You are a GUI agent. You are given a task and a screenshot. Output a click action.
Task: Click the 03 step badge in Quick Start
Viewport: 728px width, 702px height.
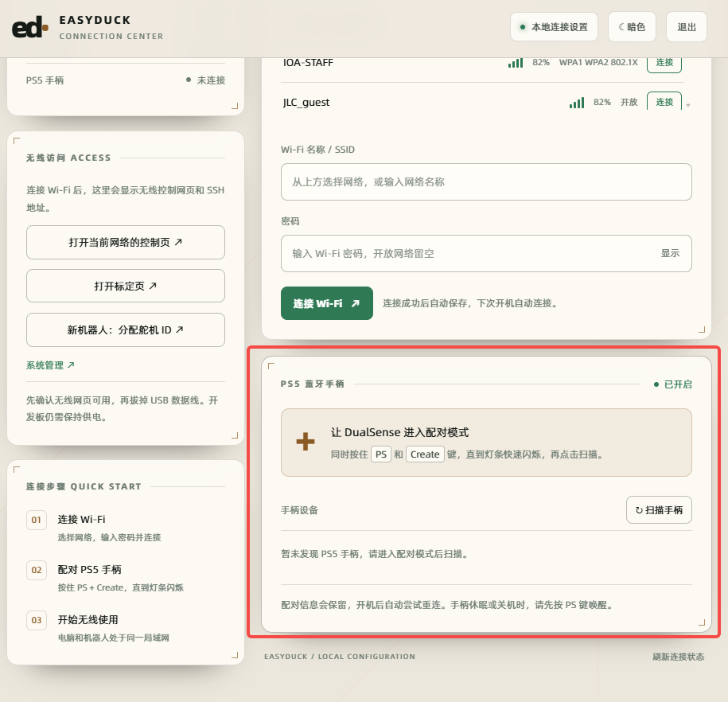tap(37, 620)
